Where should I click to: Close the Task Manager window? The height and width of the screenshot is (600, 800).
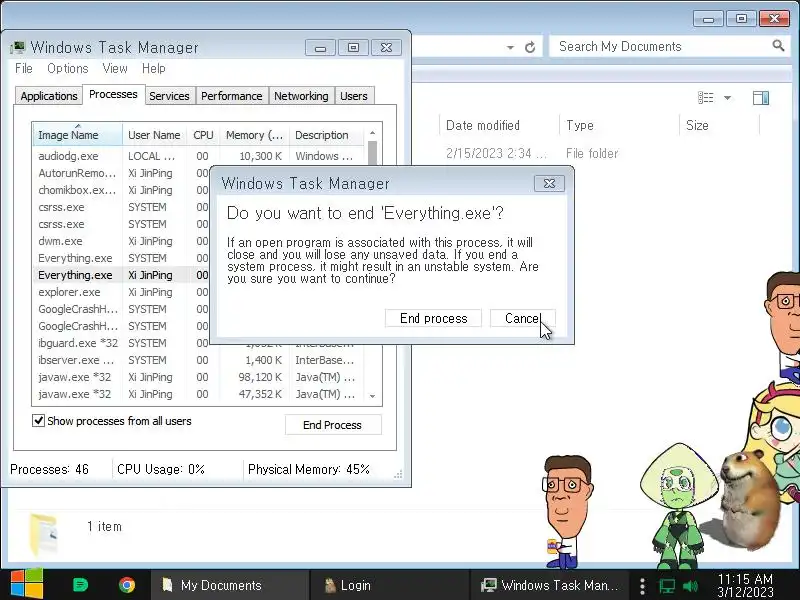click(386, 48)
